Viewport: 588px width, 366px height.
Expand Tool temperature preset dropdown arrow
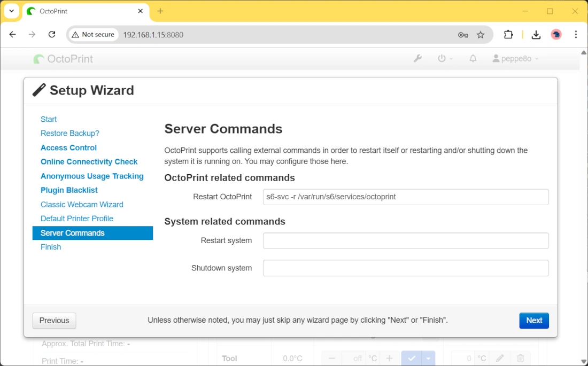click(x=428, y=359)
